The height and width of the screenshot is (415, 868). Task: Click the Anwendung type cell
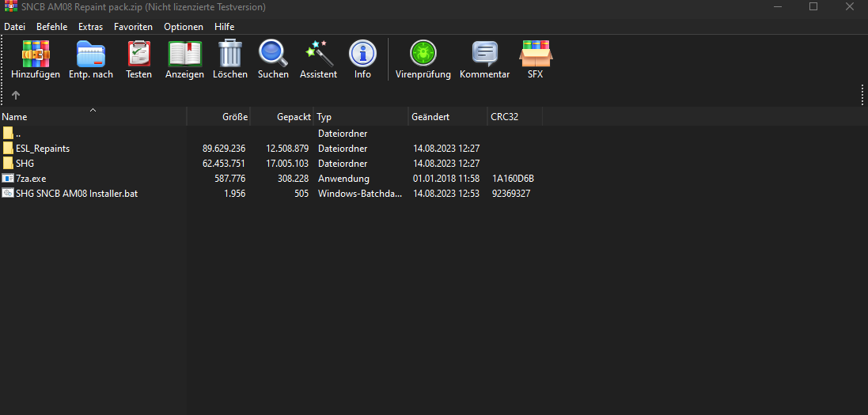point(343,178)
